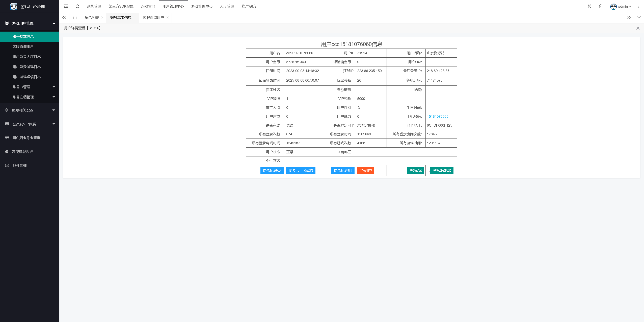
Task: Click phone number link 15181076060
Action: click(x=437, y=117)
